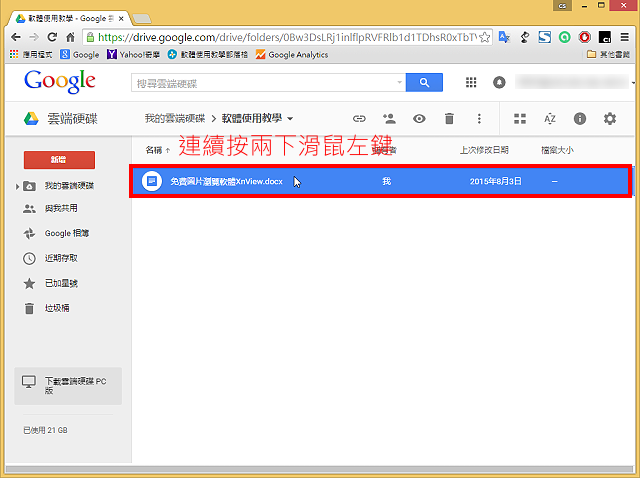The width and height of the screenshot is (642, 481).
Task: Click the get shareable link icon
Action: [359, 119]
